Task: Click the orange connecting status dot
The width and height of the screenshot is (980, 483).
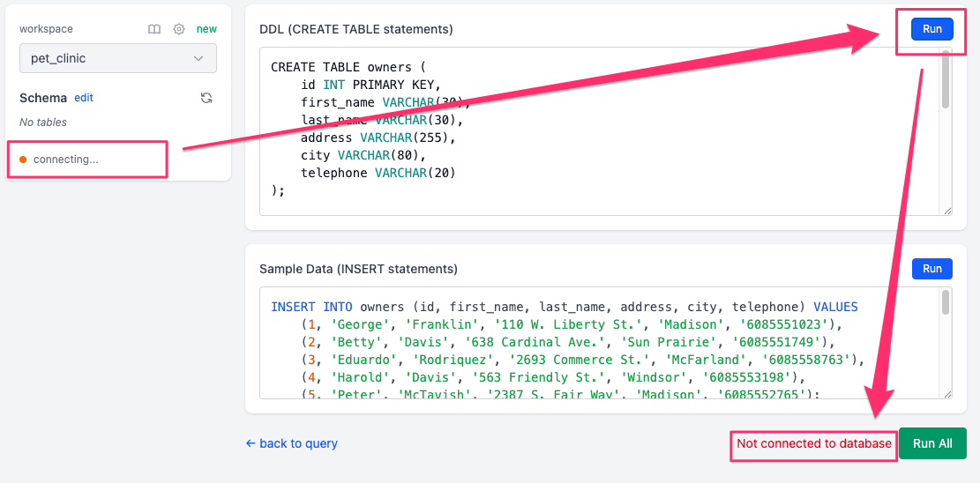Action: [x=23, y=160]
